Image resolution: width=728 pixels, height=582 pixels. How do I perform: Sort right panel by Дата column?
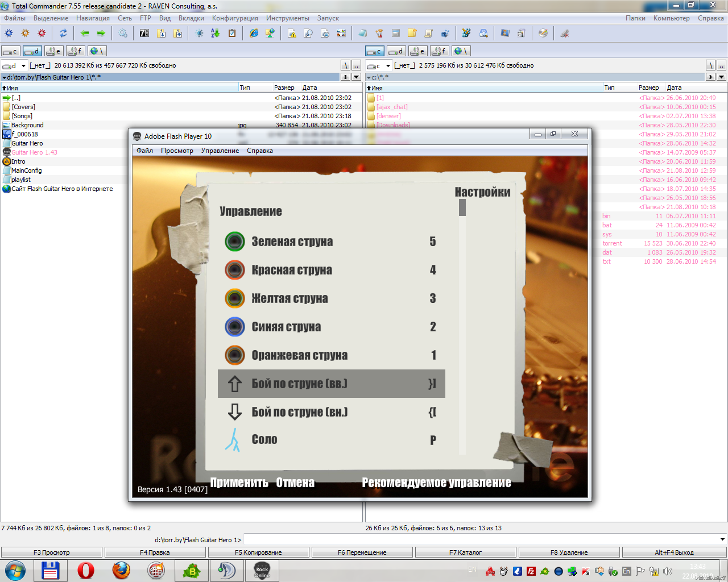coord(696,88)
